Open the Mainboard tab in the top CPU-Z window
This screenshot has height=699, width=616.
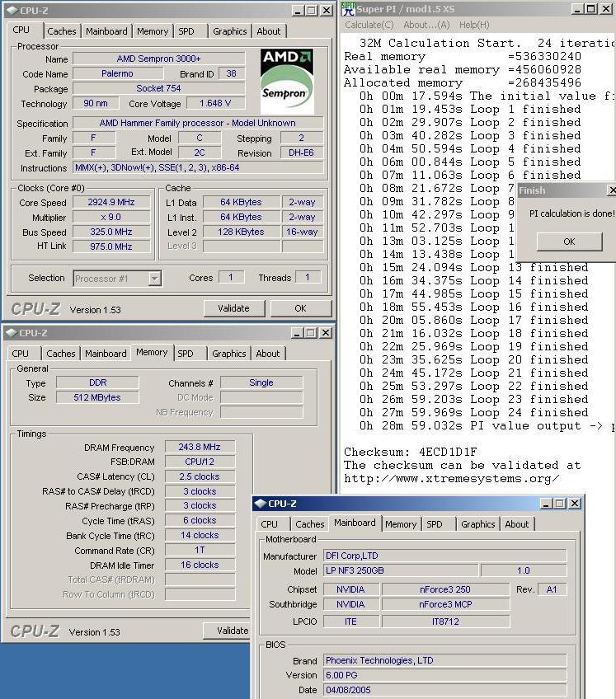pyautogui.click(x=106, y=31)
